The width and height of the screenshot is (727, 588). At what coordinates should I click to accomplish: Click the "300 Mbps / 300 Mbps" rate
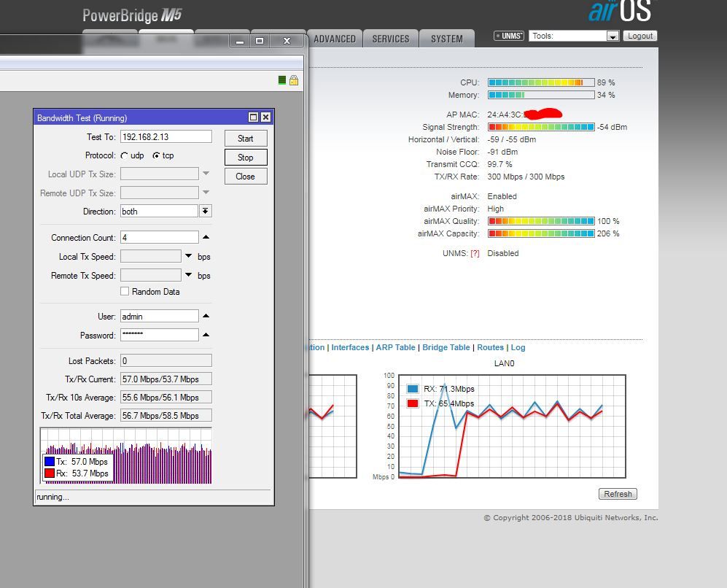point(526,177)
